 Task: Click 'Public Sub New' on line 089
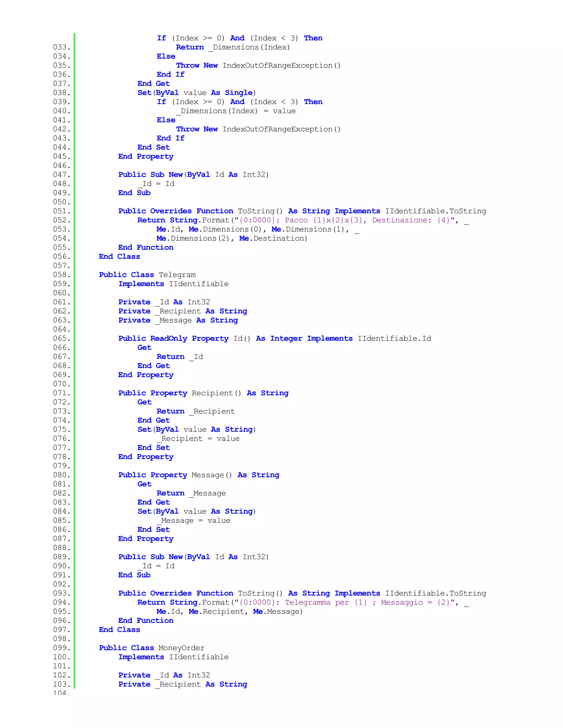pyautogui.click(x=150, y=557)
